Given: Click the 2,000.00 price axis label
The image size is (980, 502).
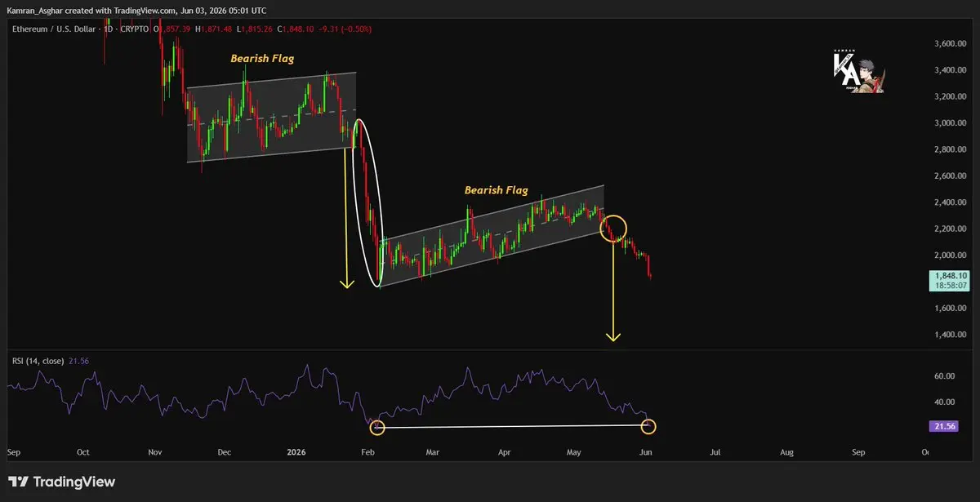Looking at the screenshot, I should (x=951, y=255).
